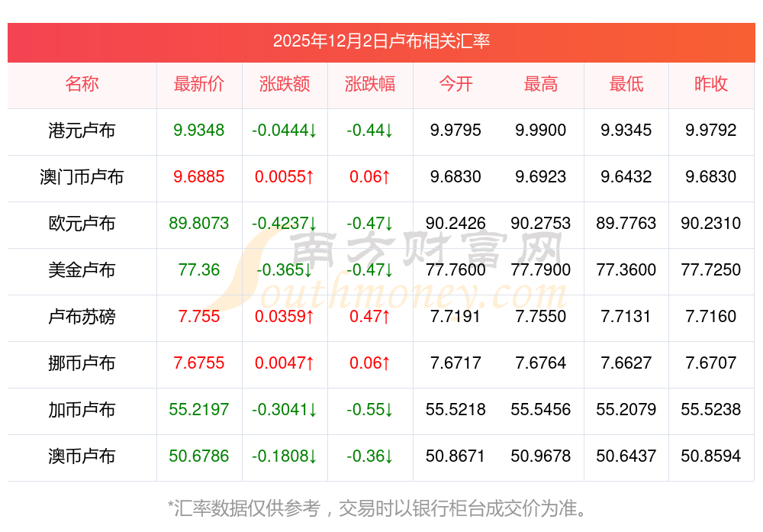Click 加币卢布 change percent -0.55↓
This screenshot has height=532, width=763.
[370, 409]
